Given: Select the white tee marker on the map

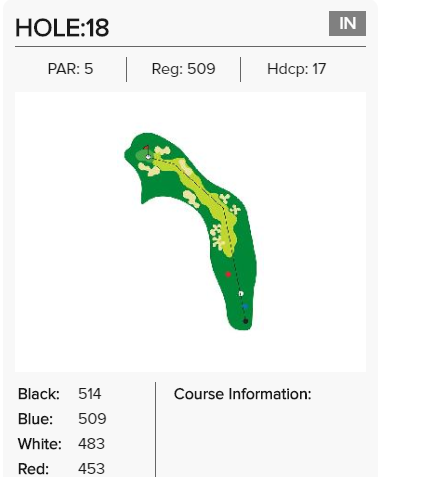Looking at the screenshot, I should click(x=241, y=294).
